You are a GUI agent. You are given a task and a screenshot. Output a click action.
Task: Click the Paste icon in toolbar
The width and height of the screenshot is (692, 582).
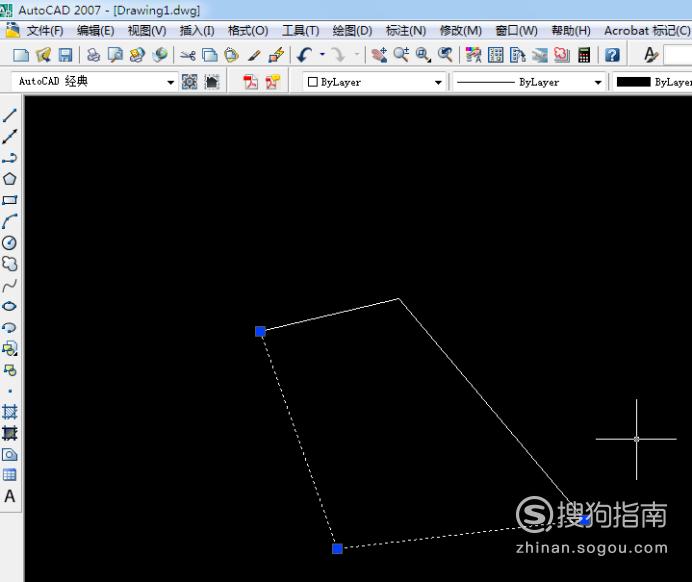pyautogui.click(x=232, y=55)
